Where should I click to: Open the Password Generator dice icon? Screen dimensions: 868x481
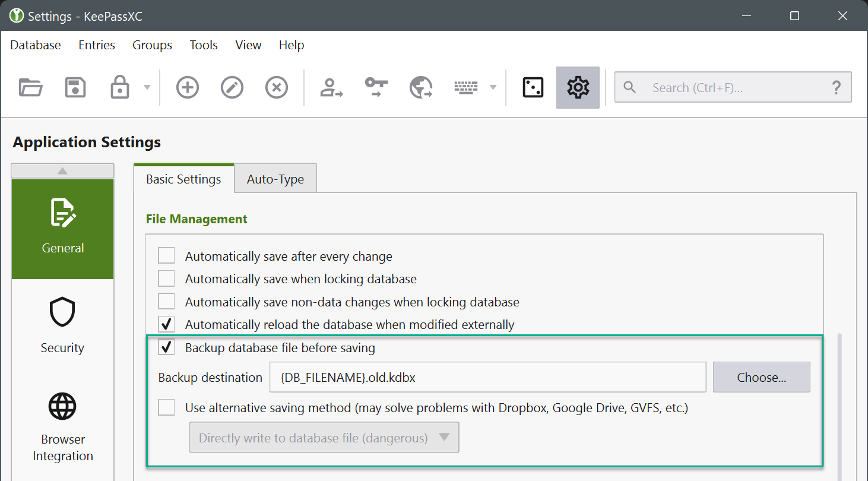pyautogui.click(x=533, y=88)
